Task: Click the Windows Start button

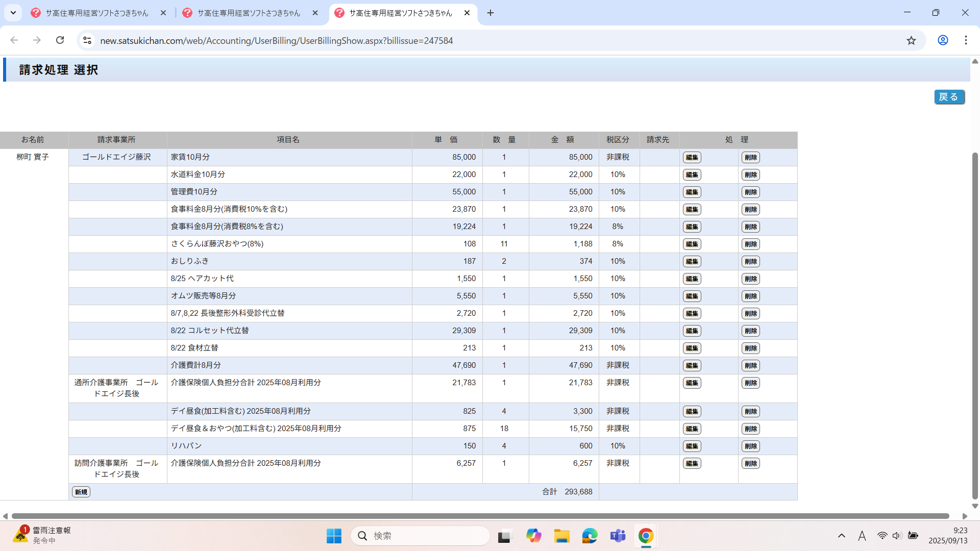Action: 334,536
